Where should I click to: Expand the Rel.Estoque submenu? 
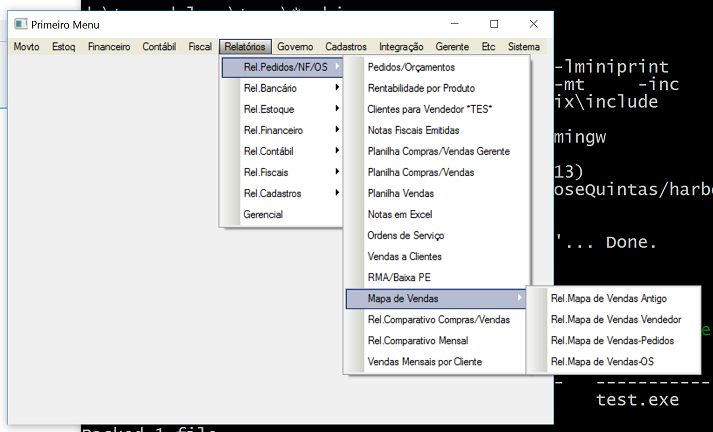(268, 109)
